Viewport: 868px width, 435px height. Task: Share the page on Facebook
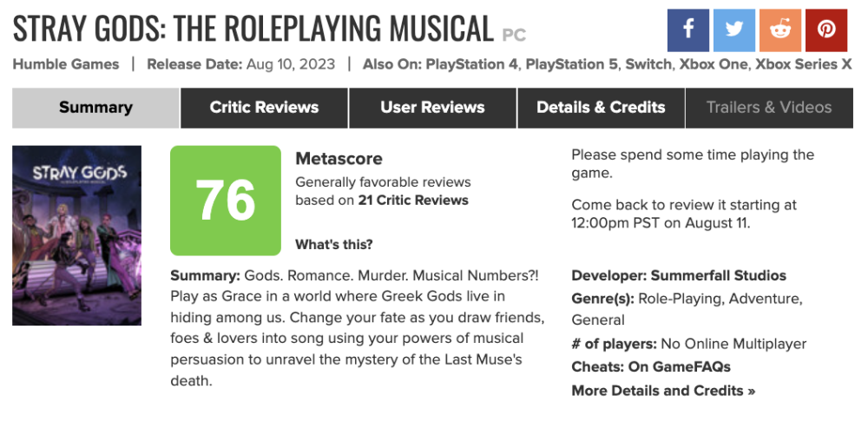point(688,30)
